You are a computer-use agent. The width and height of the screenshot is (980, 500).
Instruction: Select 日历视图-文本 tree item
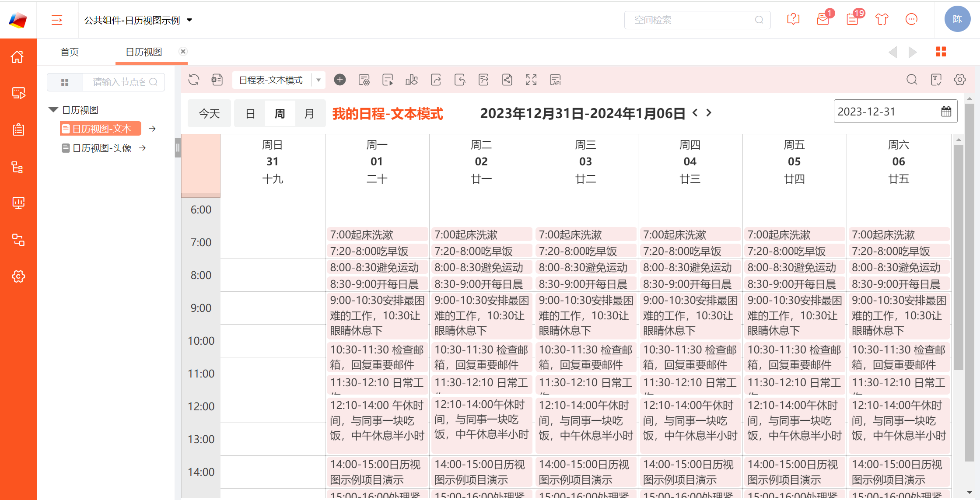pyautogui.click(x=101, y=129)
